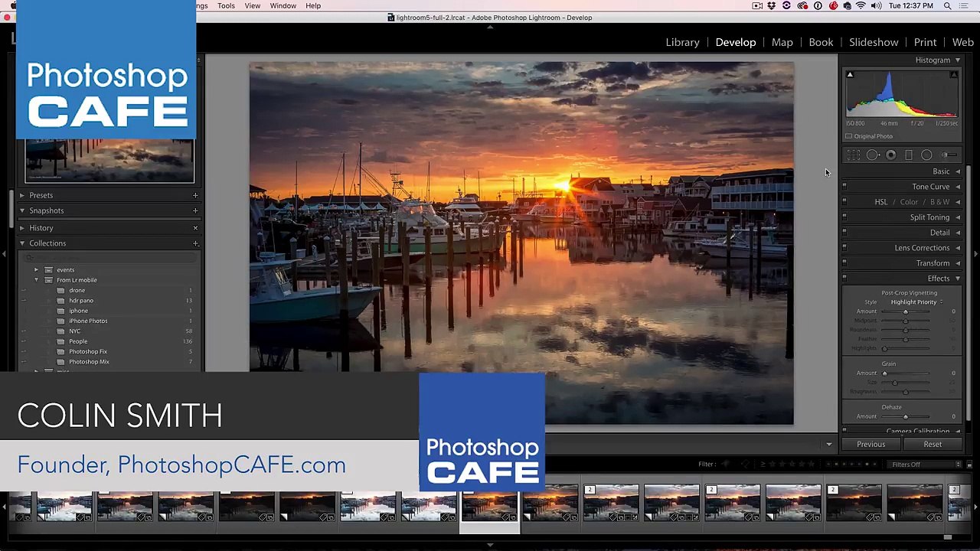Image resolution: width=980 pixels, height=551 pixels.
Task: Click the Spotlight search icon in menu bar
Action: click(947, 6)
